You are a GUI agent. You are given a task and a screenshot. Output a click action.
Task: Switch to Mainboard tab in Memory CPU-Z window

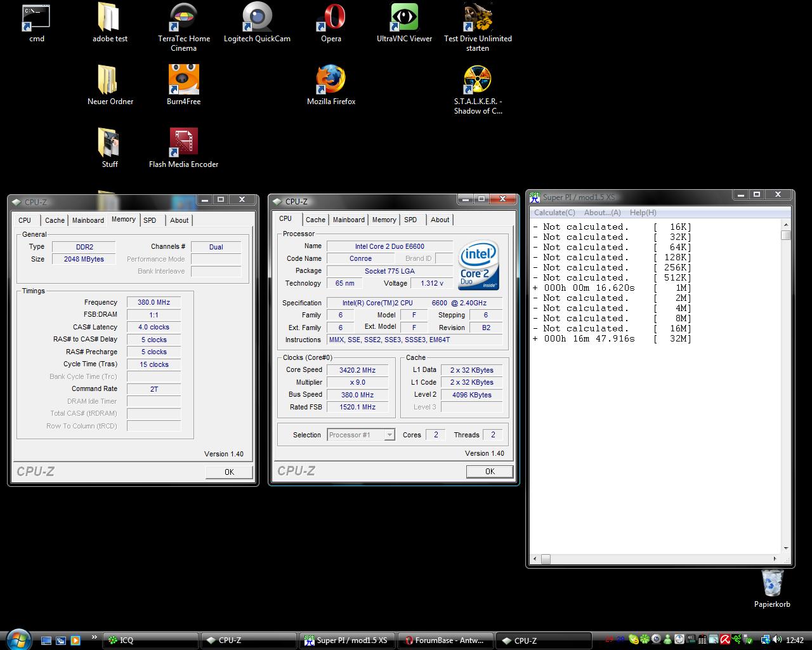point(88,220)
